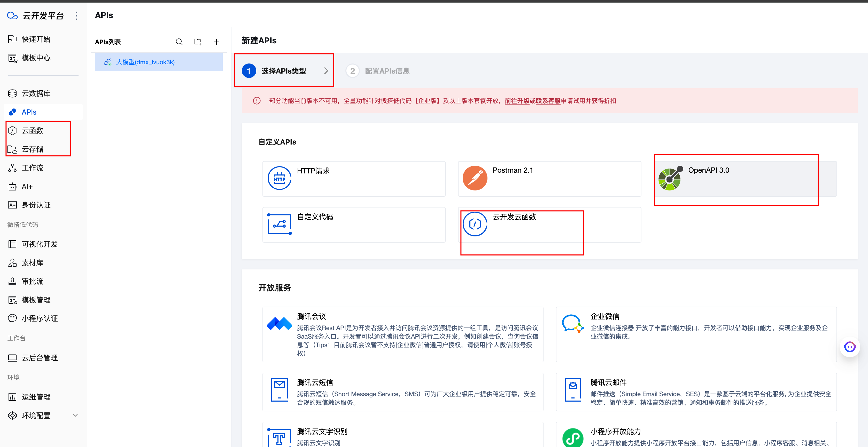Select the 腾讯云短信 service card
Viewport: 868px width, 447px height.
pos(403,392)
